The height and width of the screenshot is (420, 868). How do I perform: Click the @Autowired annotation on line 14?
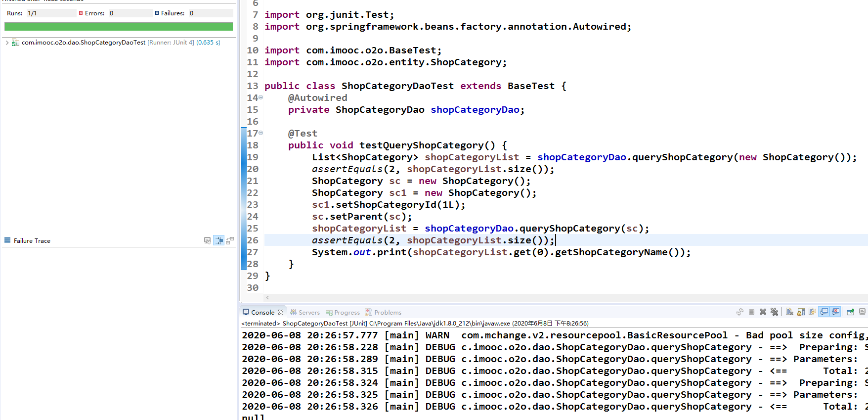(x=318, y=98)
